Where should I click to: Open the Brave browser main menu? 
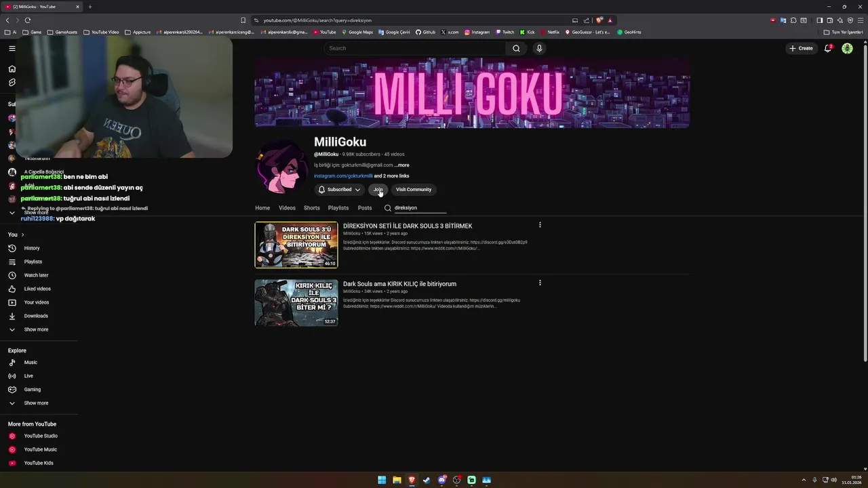pos(860,20)
